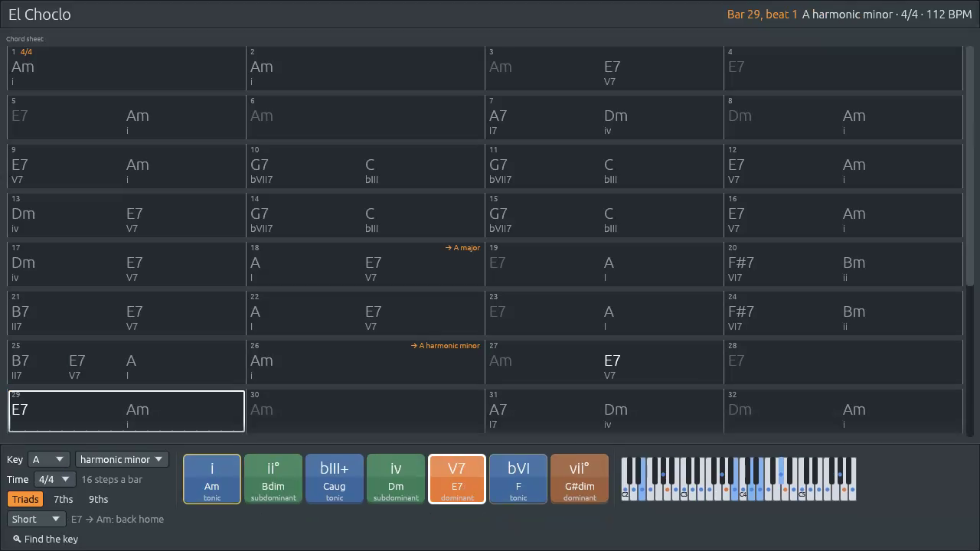Screen dimensions: 980x551
Task: Select the Am chord in bar 32
Action: [x=854, y=409]
